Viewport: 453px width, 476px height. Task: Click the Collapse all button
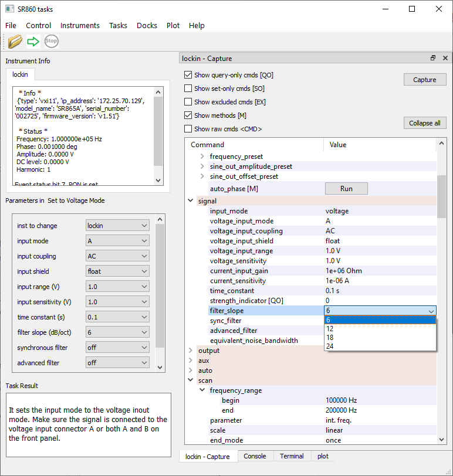425,123
